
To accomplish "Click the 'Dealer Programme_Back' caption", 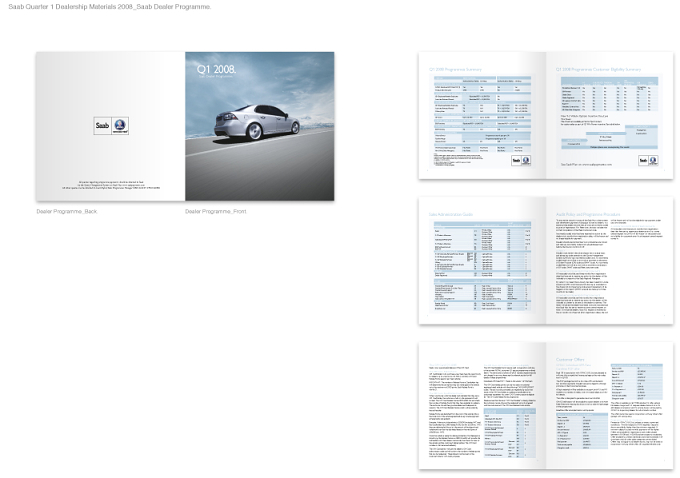I will [67, 212].
